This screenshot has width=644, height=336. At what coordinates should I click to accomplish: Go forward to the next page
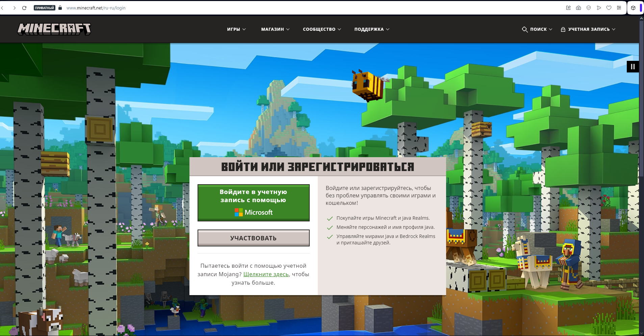click(x=15, y=8)
